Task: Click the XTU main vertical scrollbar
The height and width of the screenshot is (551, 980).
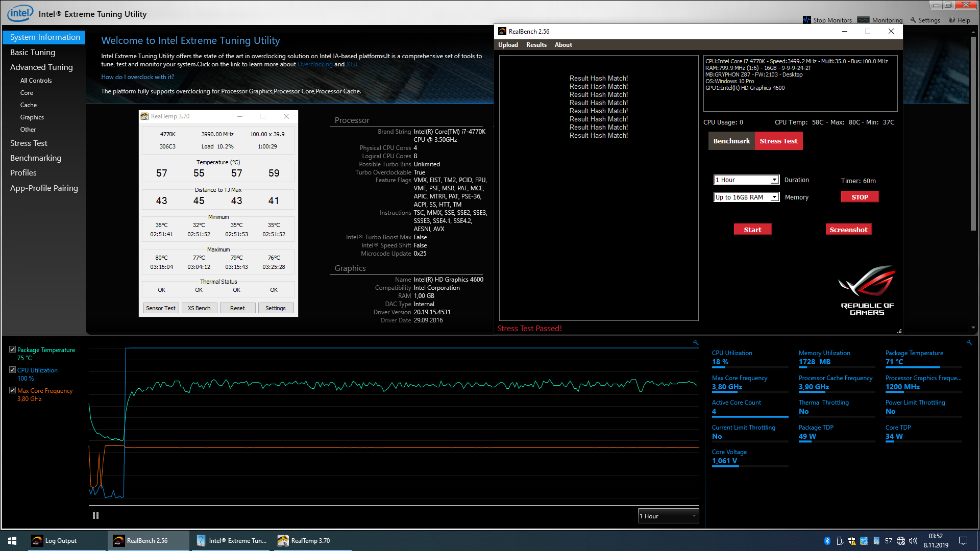Action: tap(973, 133)
